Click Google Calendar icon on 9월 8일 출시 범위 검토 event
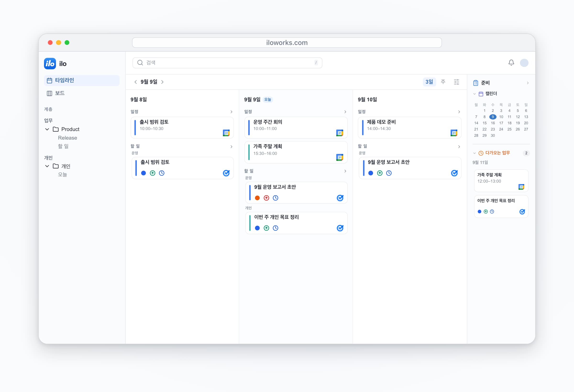Screen dimensions: 574x392 226,133
